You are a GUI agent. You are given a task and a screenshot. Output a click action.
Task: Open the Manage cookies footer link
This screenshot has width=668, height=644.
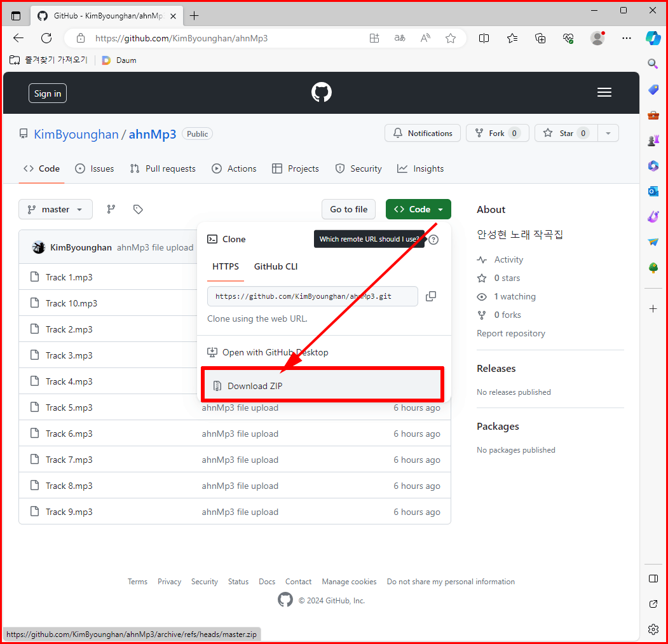tap(349, 582)
